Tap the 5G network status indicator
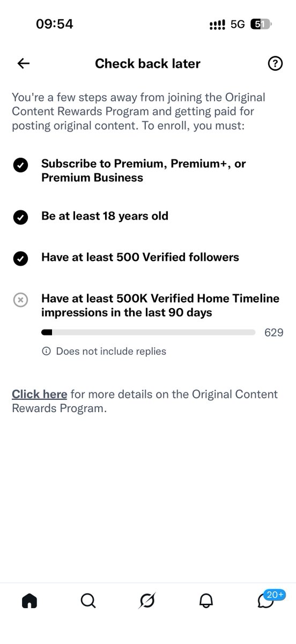Viewport: 296px width, 644px height. 238,25
